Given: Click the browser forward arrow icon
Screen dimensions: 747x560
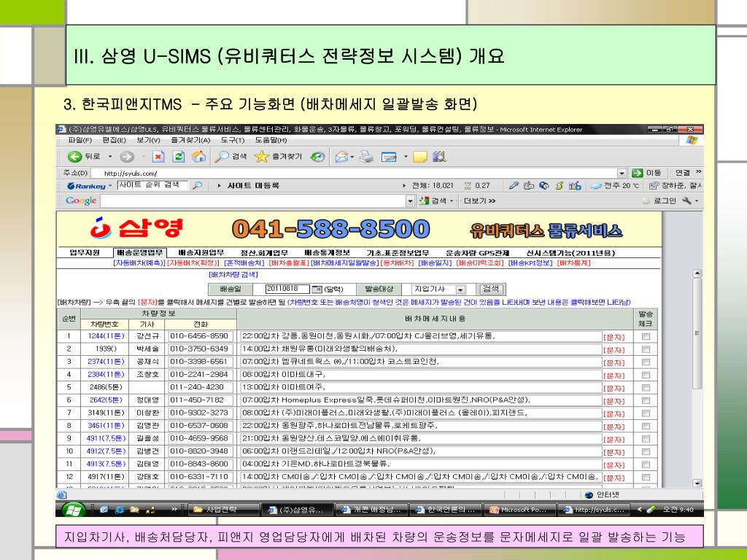Looking at the screenshot, I should click(127, 157).
